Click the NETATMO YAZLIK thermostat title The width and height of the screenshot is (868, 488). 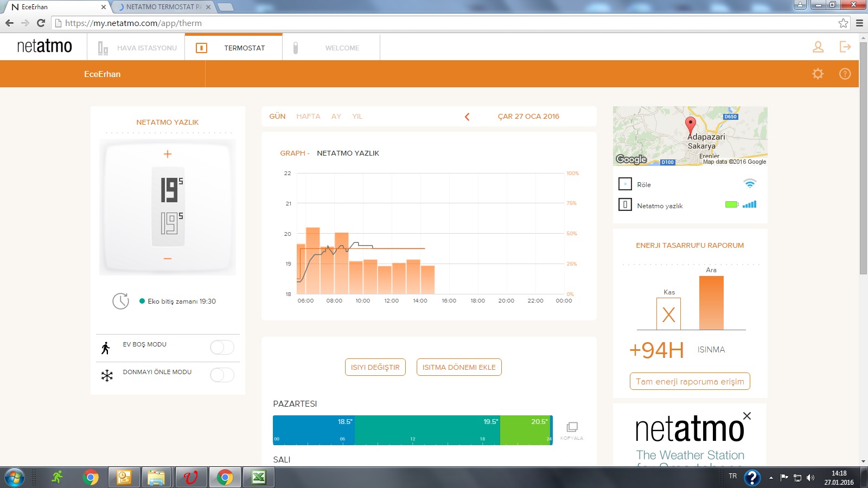click(x=167, y=123)
